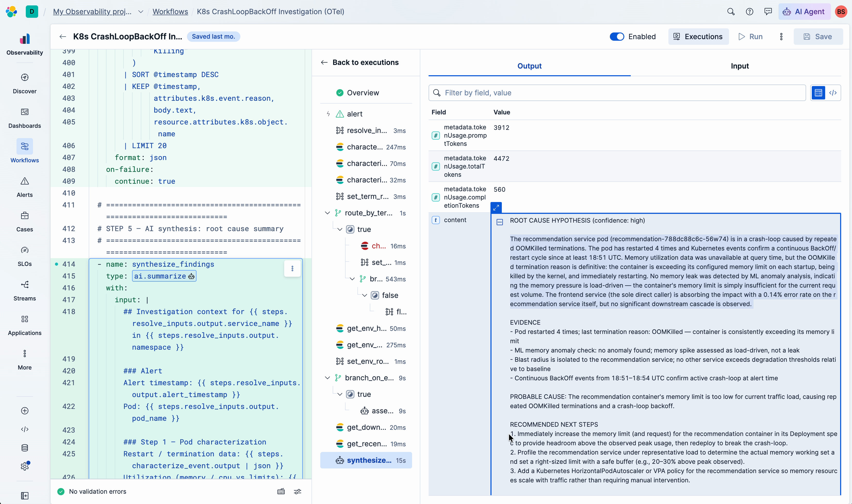The image size is (852, 504).
Task: Open step actions menu on synthesize_findings
Action: [292, 268]
